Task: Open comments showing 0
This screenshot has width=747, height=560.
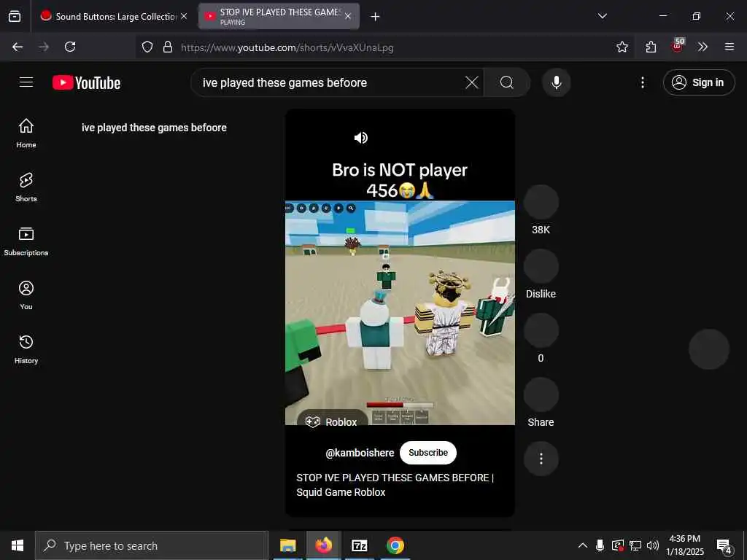Action: click(541, 330)
